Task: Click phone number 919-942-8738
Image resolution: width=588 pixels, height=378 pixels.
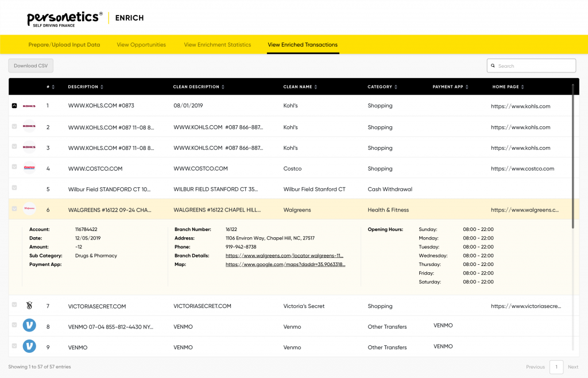Action: [241, 247]
